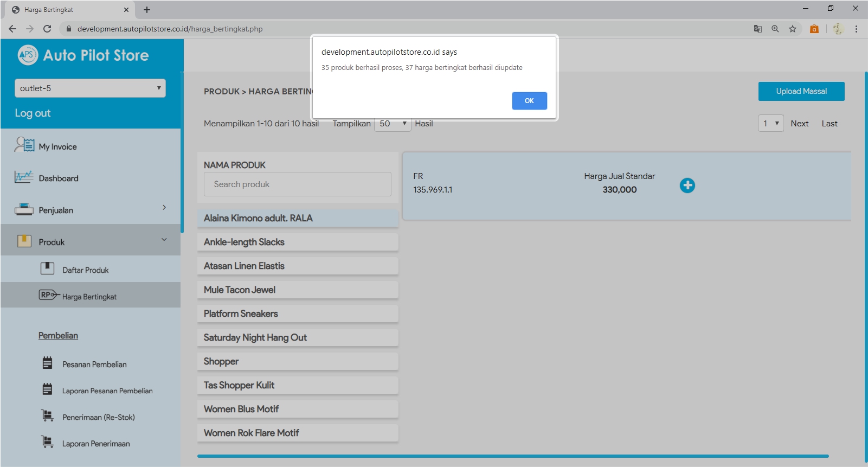
Task: Click the Search produk input field
Action: coord(297,184)
